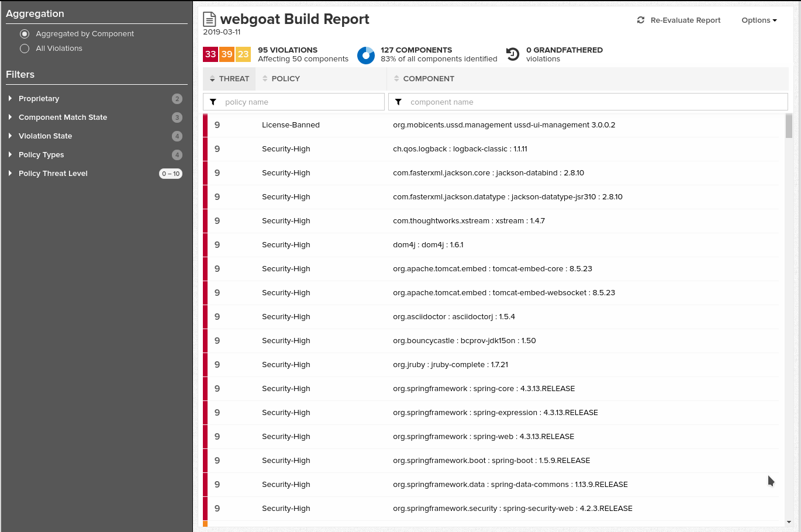Select Aggregated by Component radio button
The height and width of the screenshot is (532, 801).
click(x=25, y=34)
